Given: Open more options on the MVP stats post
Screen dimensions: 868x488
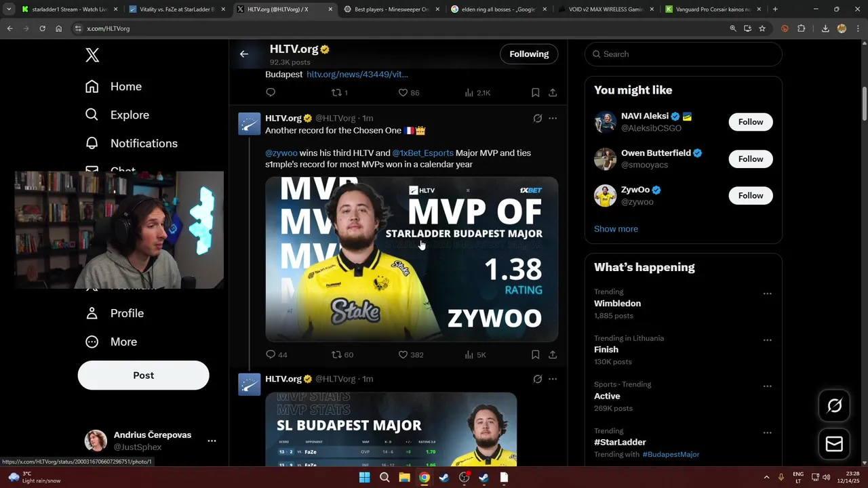Looking at the screenshot, I should click(553, 379).
